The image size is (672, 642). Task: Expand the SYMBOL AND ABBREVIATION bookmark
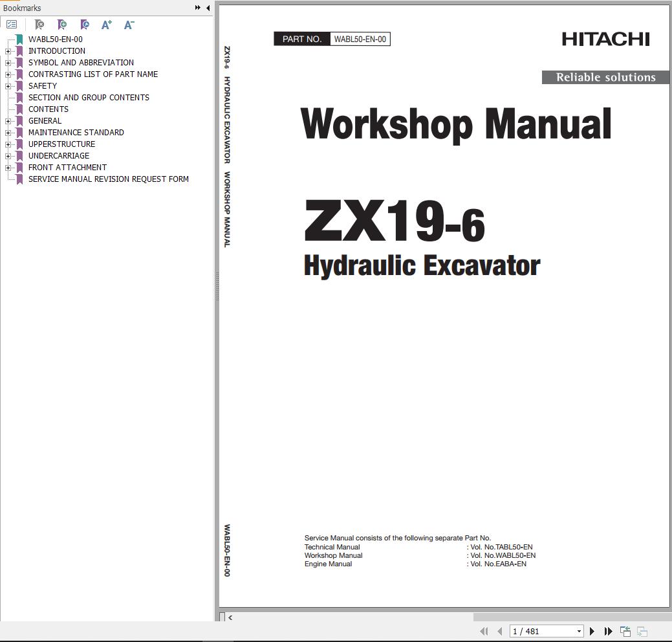coord(8,63)
